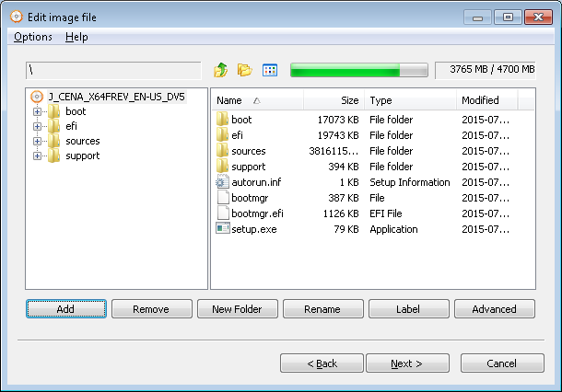The width and height of the screenshot is (562, 392).
Task: Select the autorun.inf file icon
Action: pos(223,182)
